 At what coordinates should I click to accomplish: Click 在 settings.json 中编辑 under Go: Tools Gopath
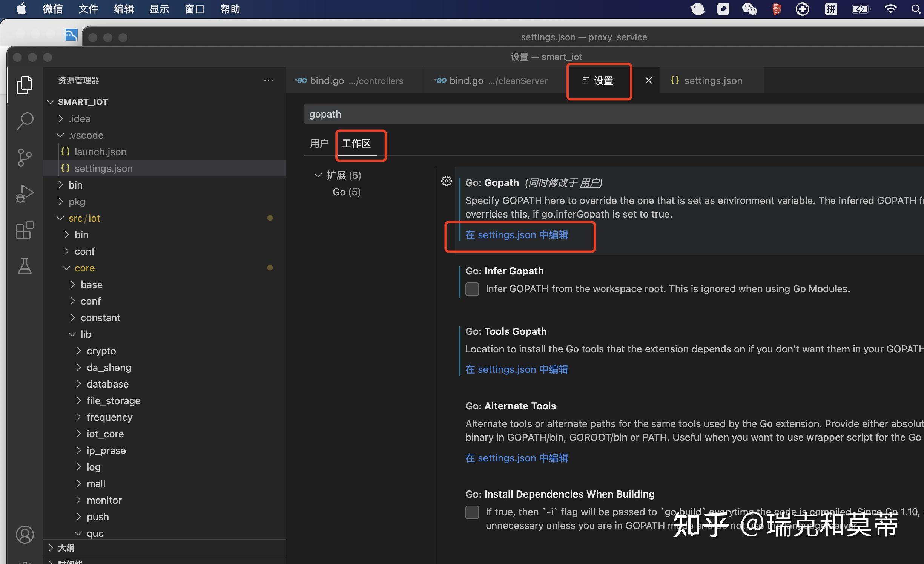tap(517, 369)
